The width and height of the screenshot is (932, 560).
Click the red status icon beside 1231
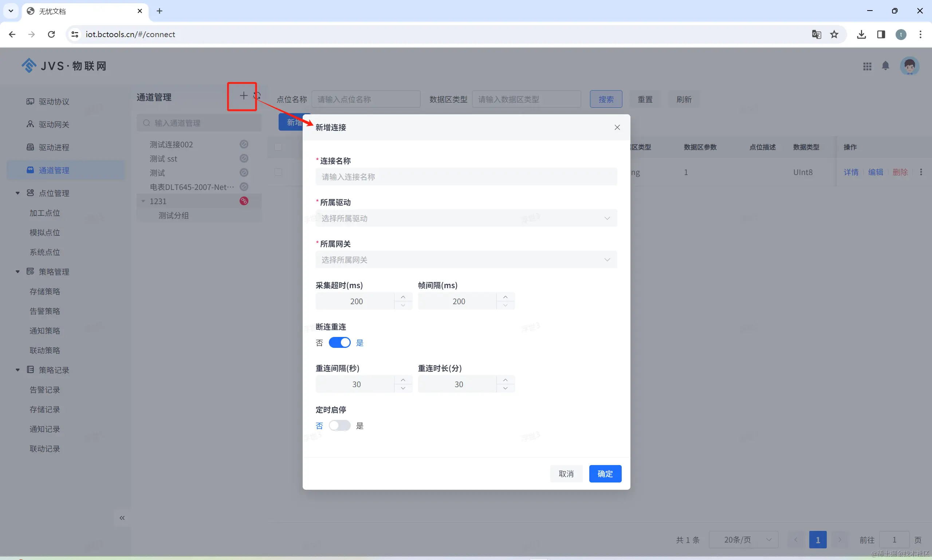pyautogui.click(x=244, y=201)
